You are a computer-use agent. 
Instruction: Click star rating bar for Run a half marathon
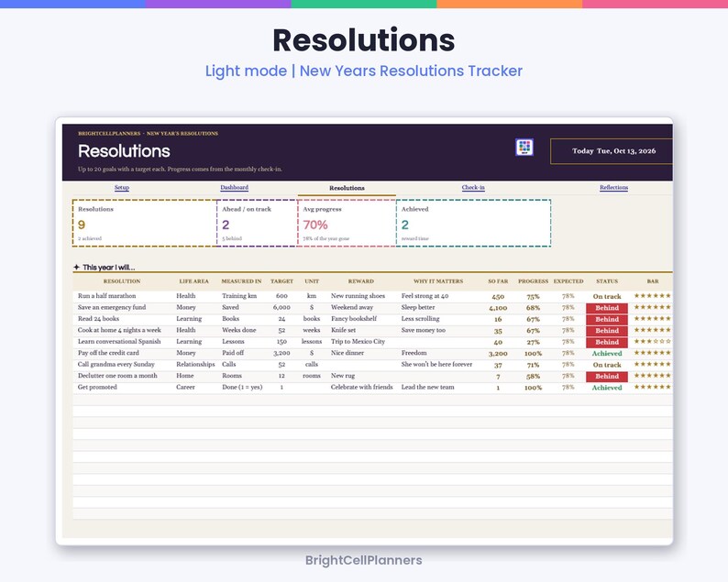[652, 296]
